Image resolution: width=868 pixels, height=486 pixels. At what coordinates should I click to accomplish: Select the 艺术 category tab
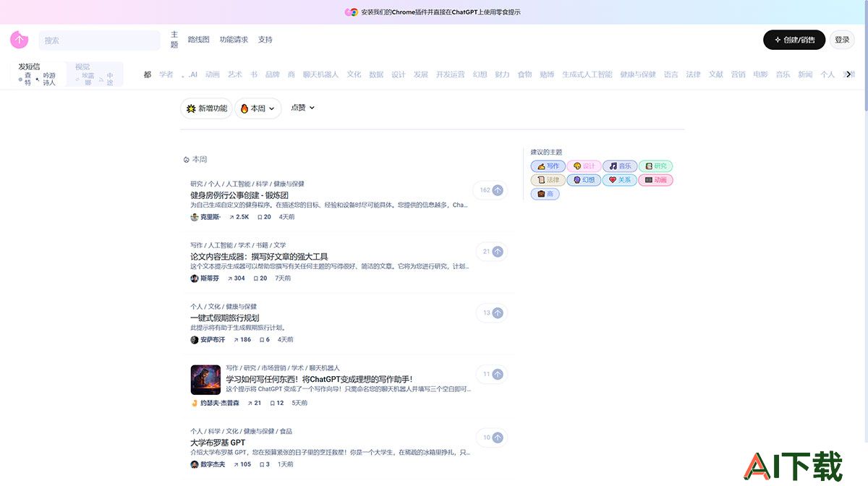235,74
